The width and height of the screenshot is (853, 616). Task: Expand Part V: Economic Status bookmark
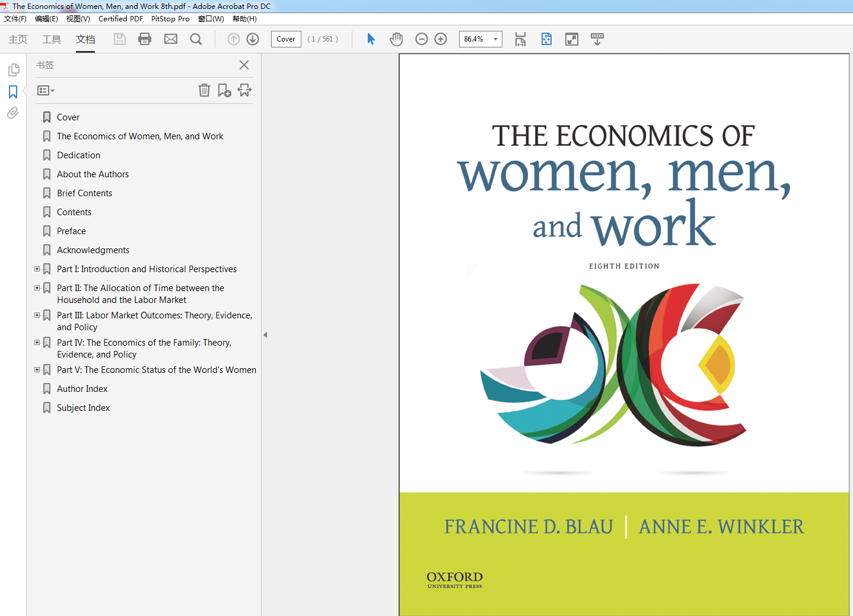[37, 370]
